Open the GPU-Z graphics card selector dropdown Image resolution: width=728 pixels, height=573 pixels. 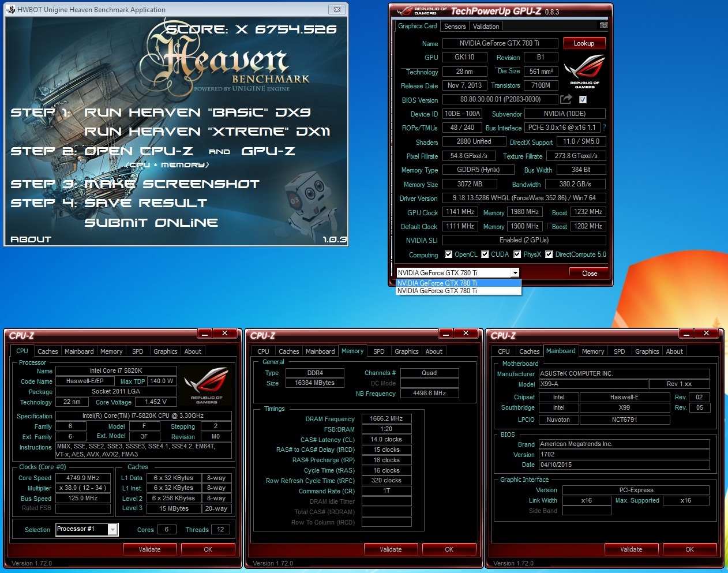pos(515,272)
